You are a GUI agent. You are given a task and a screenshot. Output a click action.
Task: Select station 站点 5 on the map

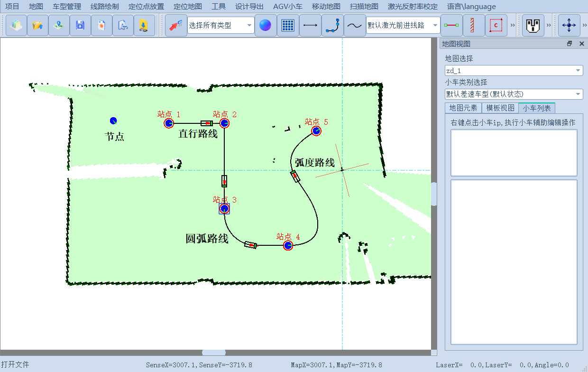[x=316, y=130]
